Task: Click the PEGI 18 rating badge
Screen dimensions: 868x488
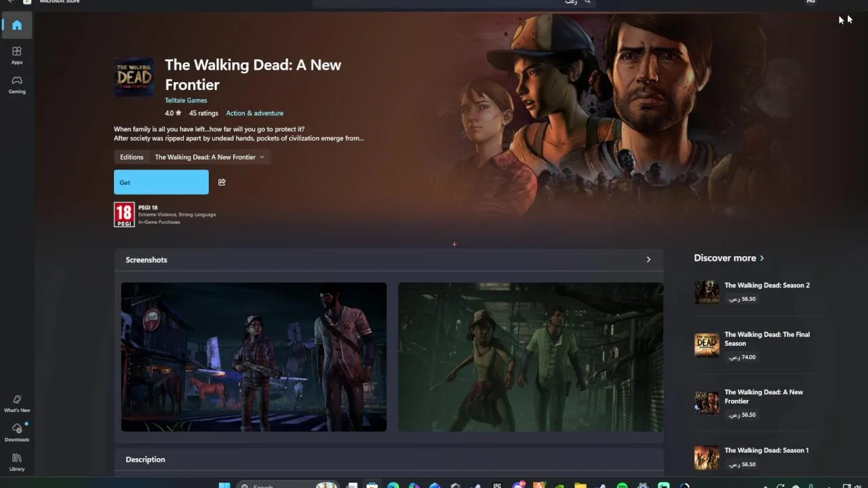Action: pos(124,214)
